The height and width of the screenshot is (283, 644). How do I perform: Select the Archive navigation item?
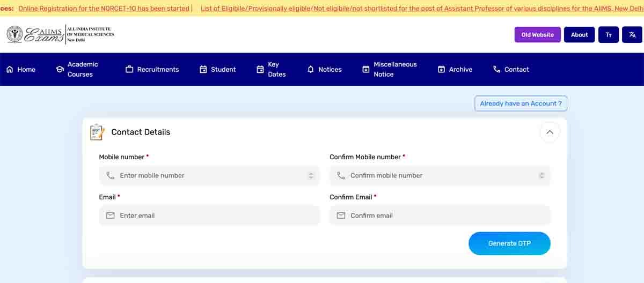[455, 69]
